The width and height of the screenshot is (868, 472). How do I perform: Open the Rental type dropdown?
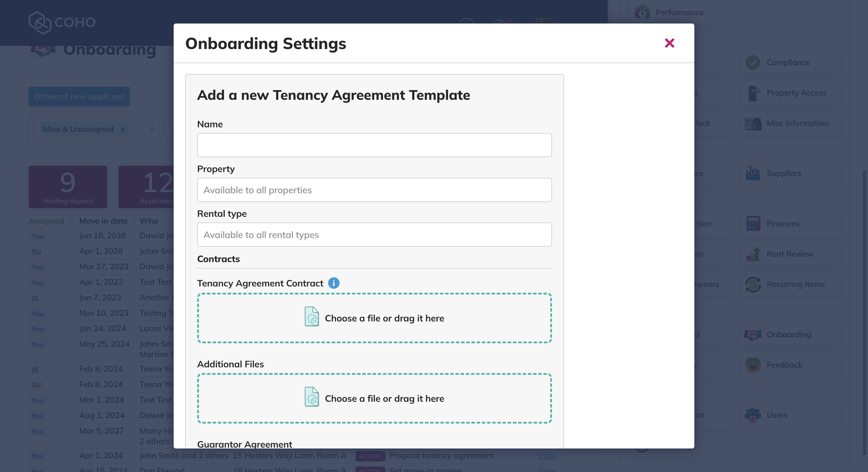click(x=374, y=235)
